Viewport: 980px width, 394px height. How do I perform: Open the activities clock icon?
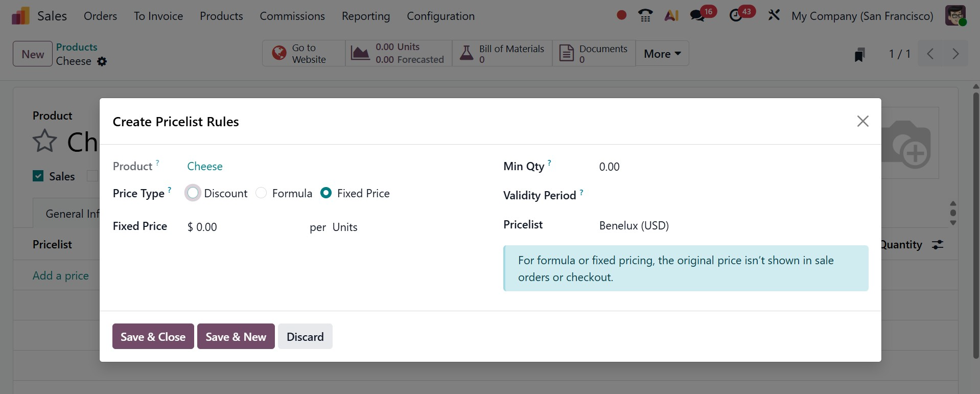[x=736, y=16]
